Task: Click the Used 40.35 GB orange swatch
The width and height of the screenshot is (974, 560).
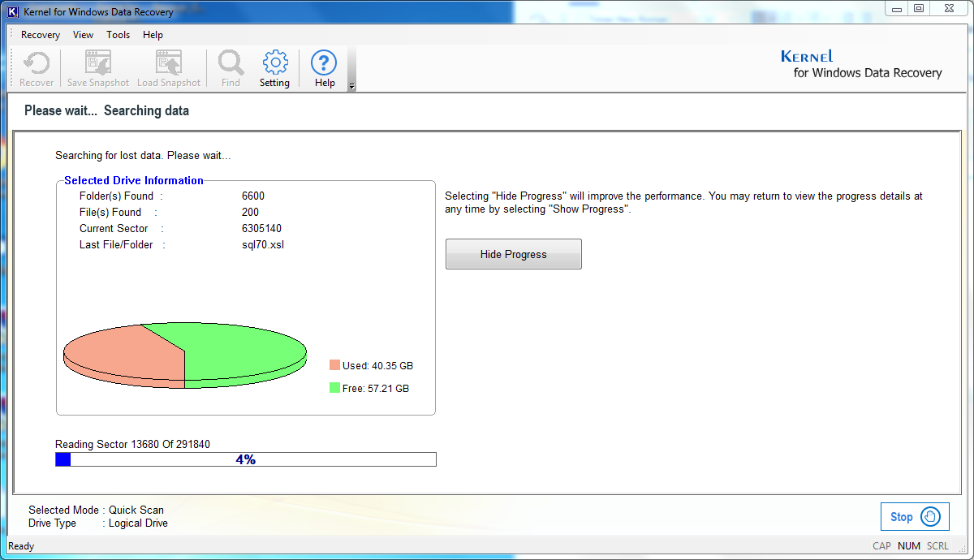Action: pyautogui.click(x=334, y=365)
